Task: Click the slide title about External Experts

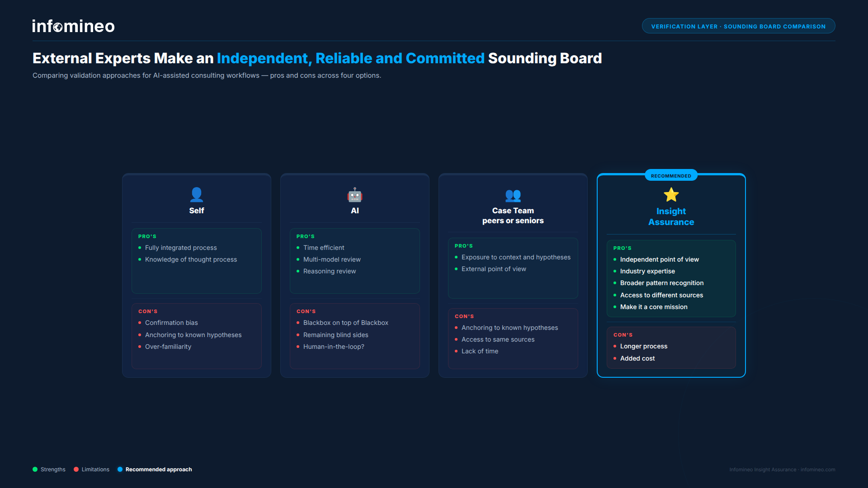Action: [x=317, y=58]
